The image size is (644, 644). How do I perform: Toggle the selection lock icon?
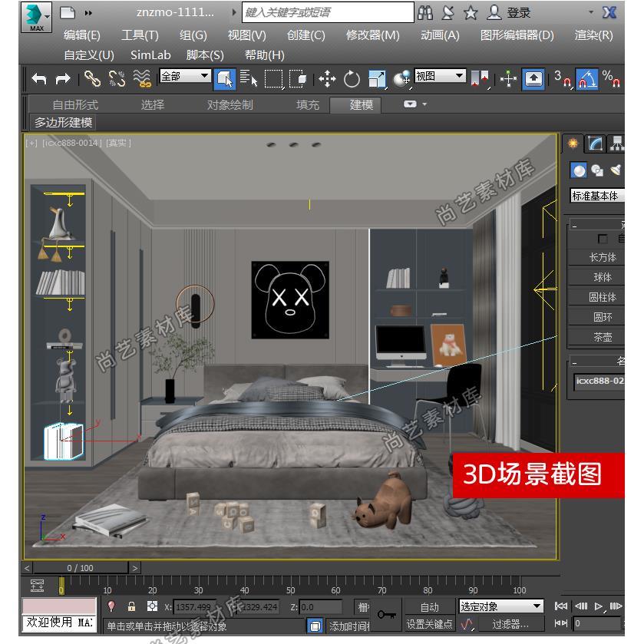[131, 606]
